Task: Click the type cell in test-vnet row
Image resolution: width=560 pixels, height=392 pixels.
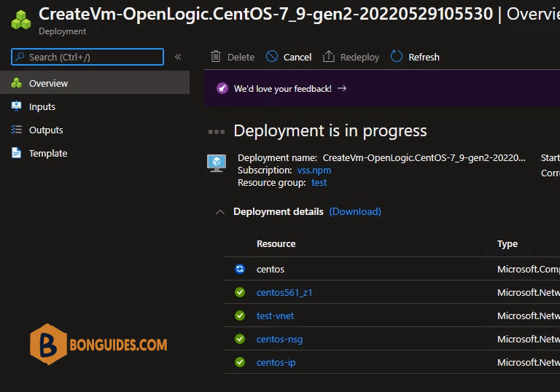Action: click(x=528, y=315)
